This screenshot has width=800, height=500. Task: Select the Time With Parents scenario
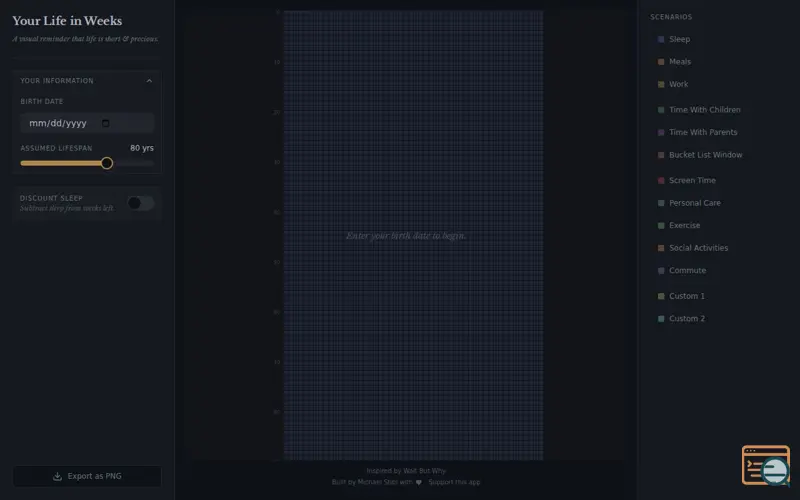click(x=697, y=132)
